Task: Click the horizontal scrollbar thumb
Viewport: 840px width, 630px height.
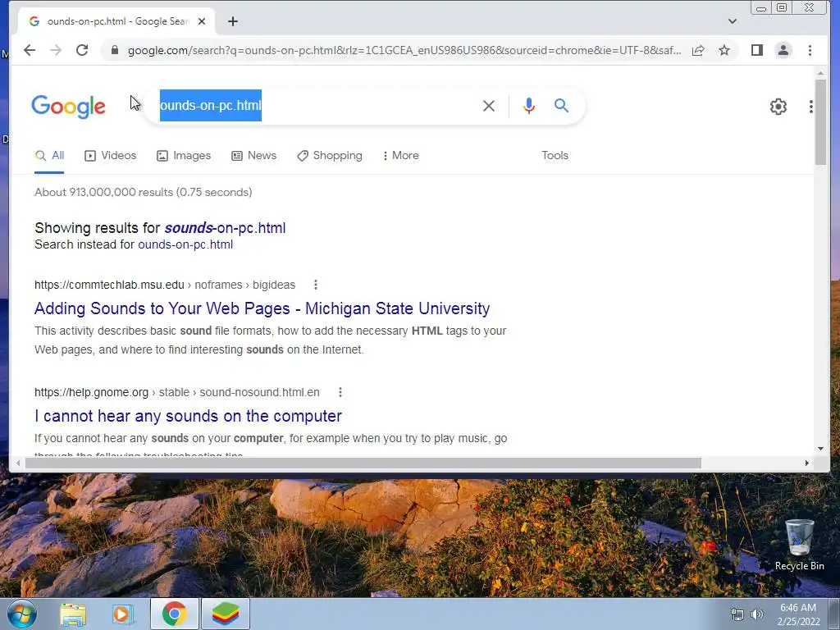Action: coord(363,463)
